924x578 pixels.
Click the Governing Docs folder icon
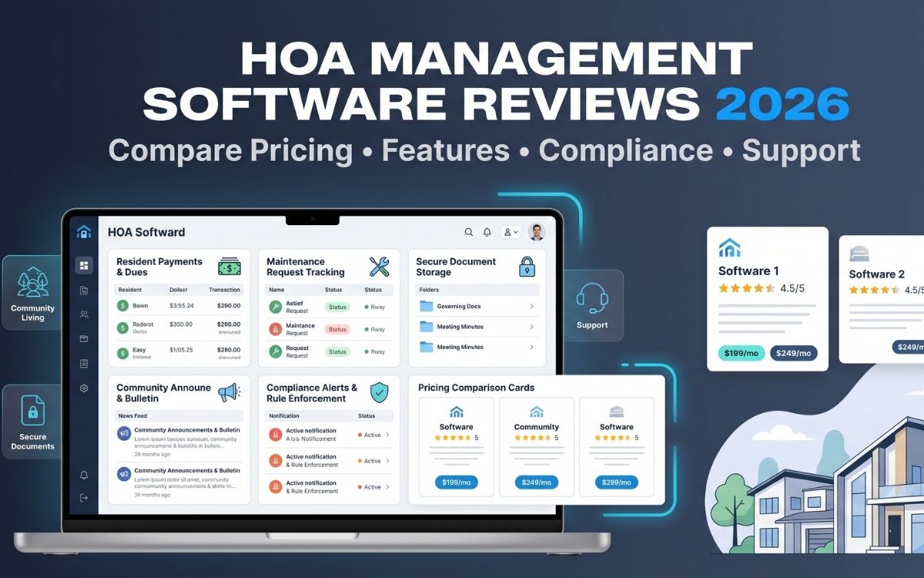[426, 306]
